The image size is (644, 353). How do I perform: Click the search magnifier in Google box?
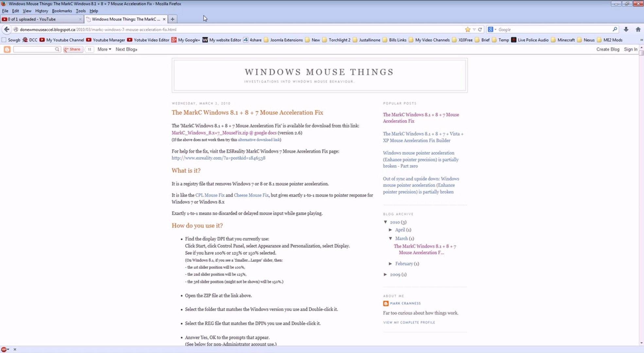click(x=615, y=29)
